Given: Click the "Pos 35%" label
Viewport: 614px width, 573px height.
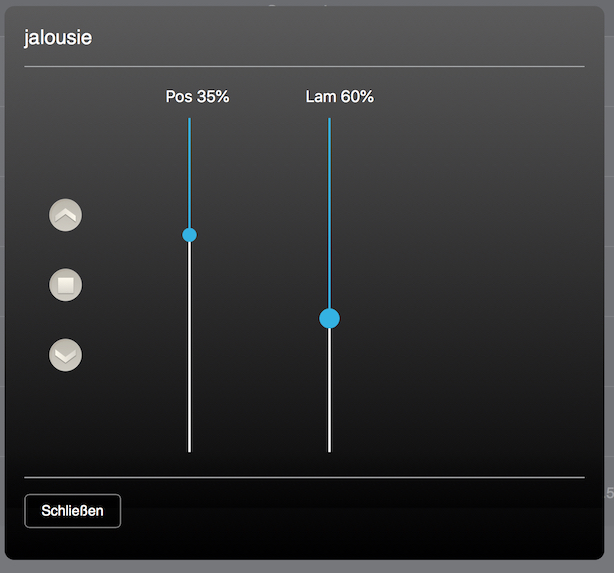Looking at the screenshot, I should 197,97.
